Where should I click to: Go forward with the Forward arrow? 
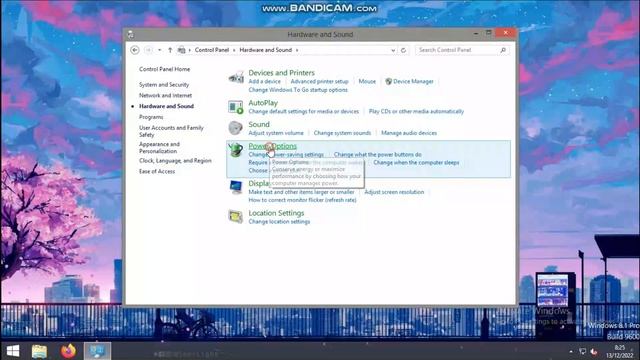[149, 50]
